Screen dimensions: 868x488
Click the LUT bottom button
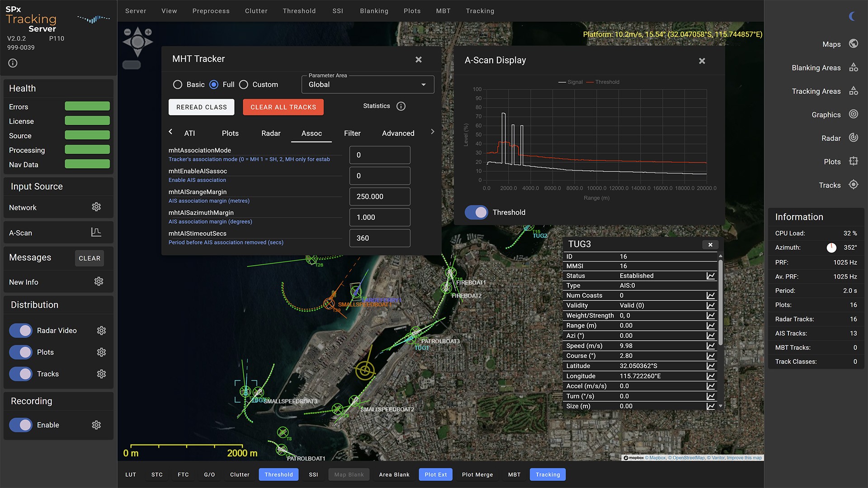click(131, 474)
